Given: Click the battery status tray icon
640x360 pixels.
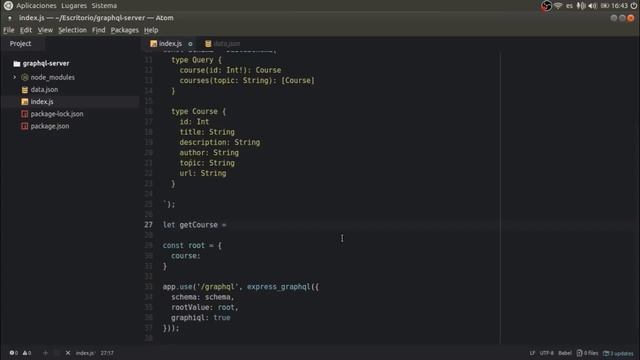Looking at the screenshot, I should [x=605, y=6].
